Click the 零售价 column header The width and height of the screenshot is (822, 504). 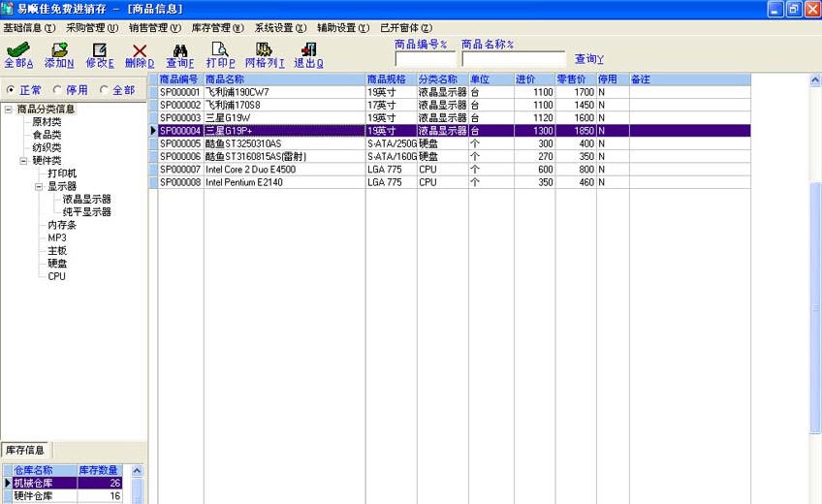576,79
